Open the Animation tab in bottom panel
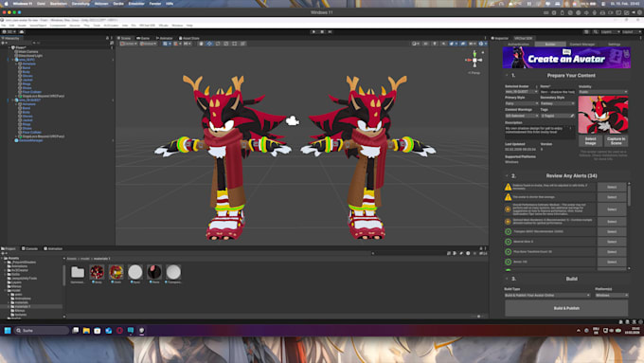This screenshot has width=644, height=363. 53,248
